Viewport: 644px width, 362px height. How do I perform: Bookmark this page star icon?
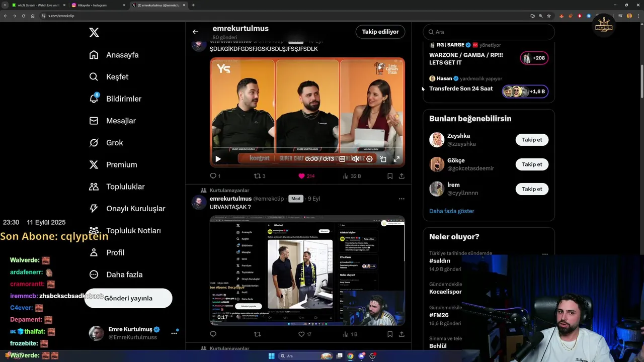click(x=549, y=16)
